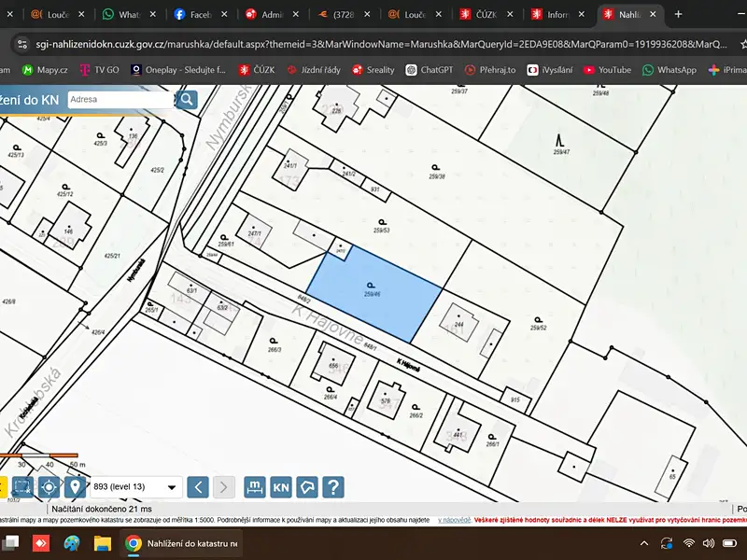Open the scale dropdown 893 (level 13)

(x=136, y=486)
